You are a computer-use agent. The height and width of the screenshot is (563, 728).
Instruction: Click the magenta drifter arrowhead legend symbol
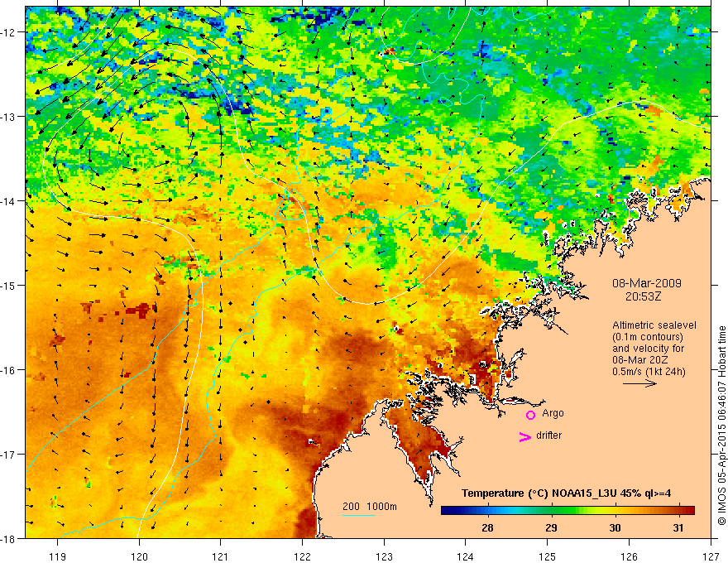525,437
